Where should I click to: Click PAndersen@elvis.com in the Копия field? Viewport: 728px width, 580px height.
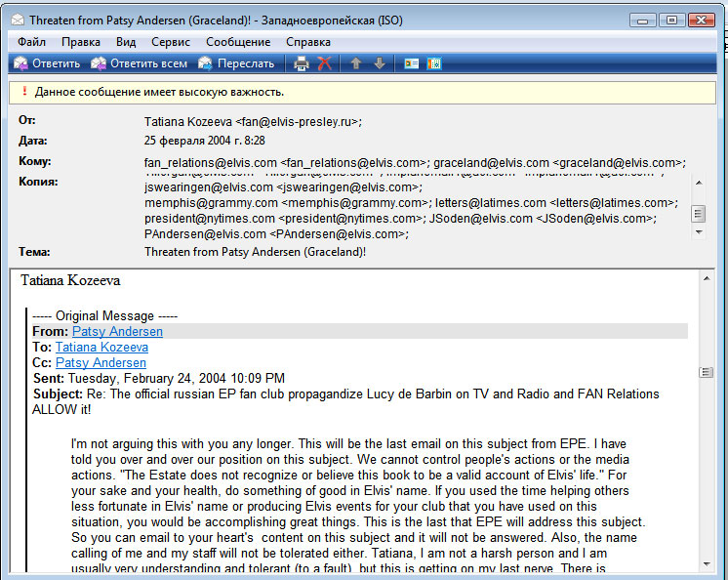tap(276, 234)
